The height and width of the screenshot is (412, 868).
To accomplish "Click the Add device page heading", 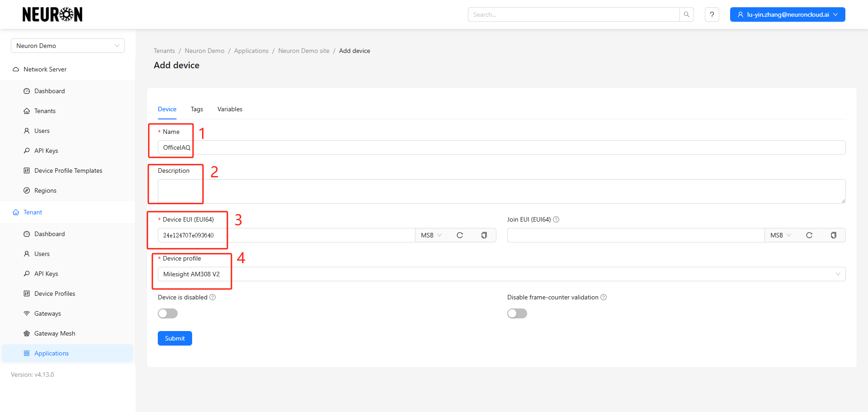I will 177,65.
